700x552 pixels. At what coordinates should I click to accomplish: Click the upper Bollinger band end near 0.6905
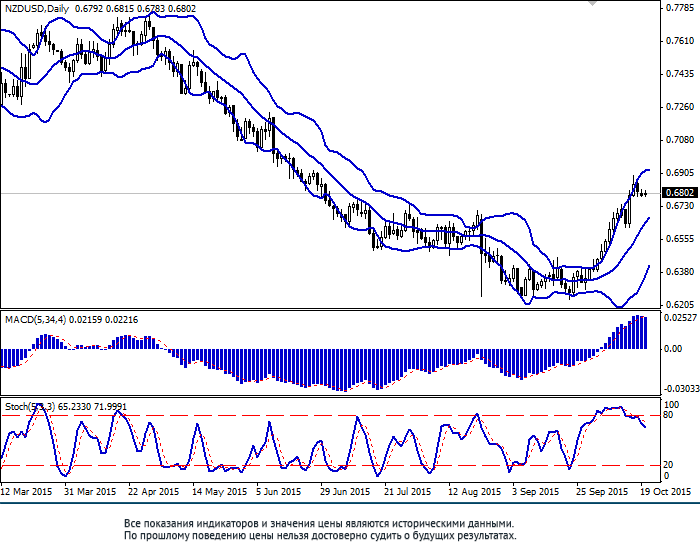pyautogui.click(x=647, y=170)
